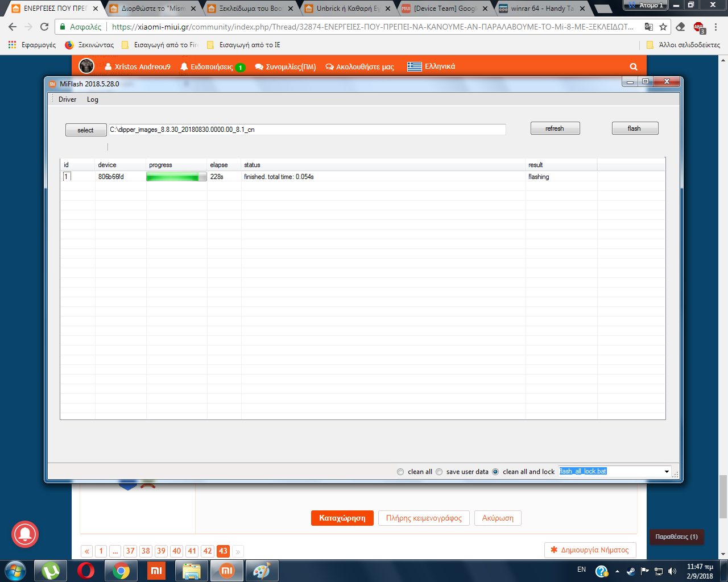Image resolution: width=728 pixels, height=582 pixels.
Task: Open the forum search magnifier icon
Action: point(634,66)
